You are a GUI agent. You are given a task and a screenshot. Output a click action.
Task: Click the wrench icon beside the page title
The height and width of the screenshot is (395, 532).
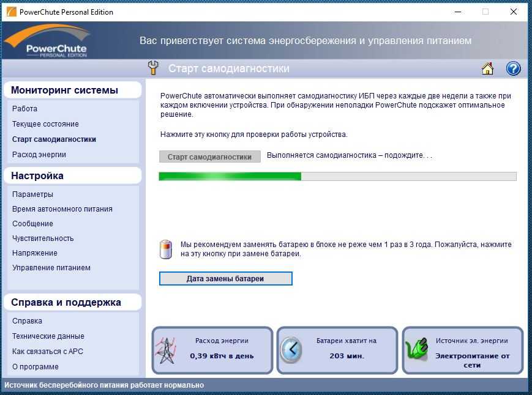pos(153,68)
